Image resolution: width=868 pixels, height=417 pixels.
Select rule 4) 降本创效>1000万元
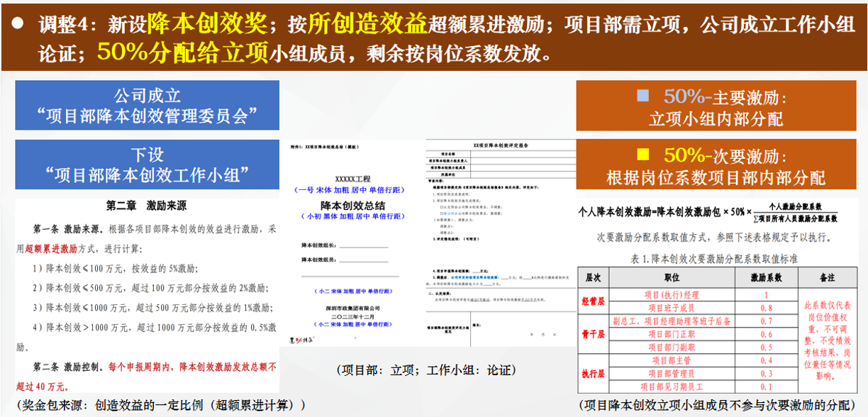(x=148, y=337)
